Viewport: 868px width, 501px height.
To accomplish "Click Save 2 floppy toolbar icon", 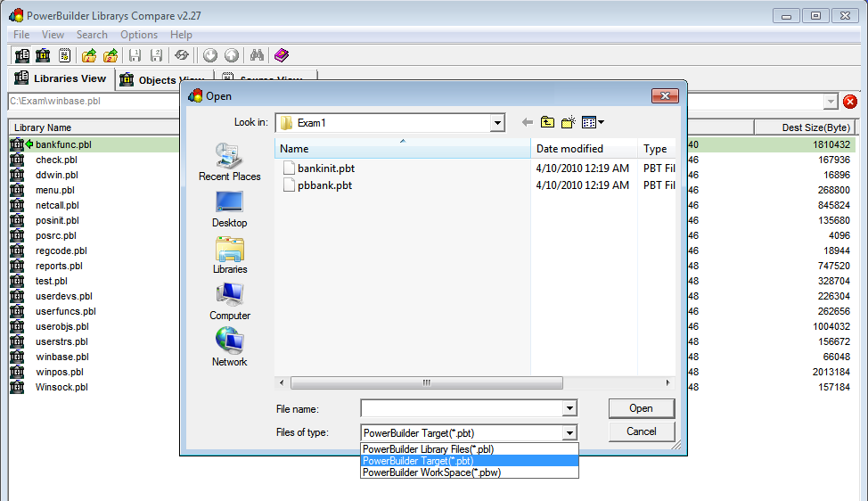I will [x=157, y=55].
